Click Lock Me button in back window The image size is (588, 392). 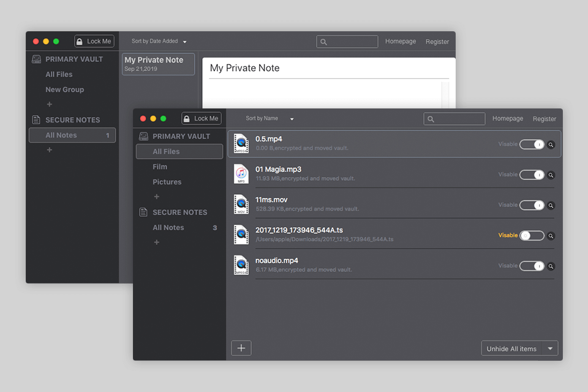(x=94, y=41)
